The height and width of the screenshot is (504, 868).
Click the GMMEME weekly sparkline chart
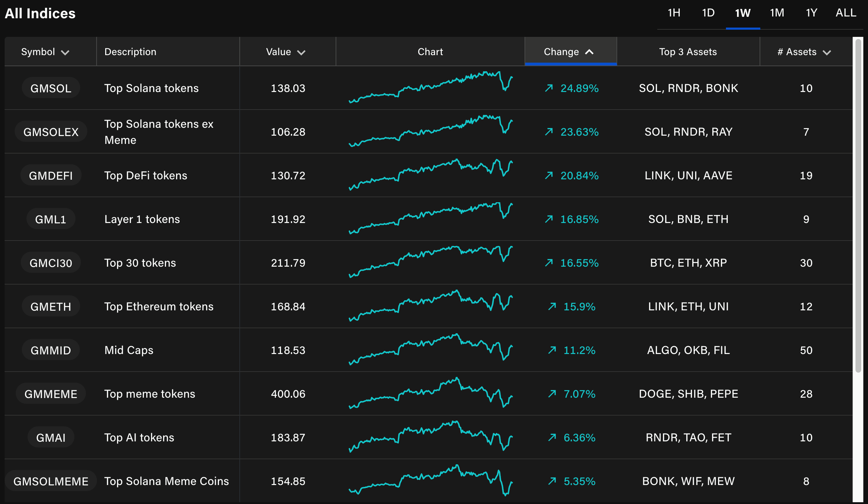[x=430, y=393]
